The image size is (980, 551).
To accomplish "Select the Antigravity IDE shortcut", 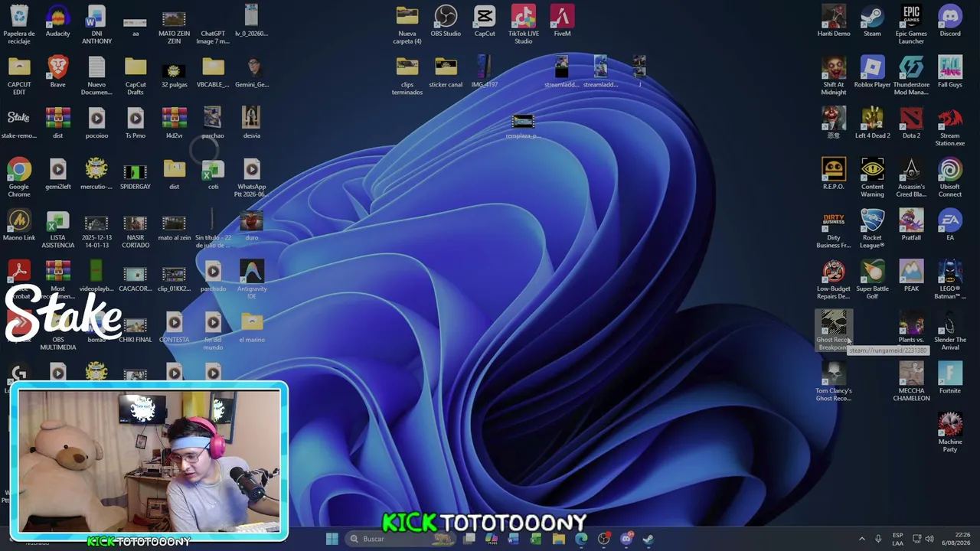I will [251, 279].
